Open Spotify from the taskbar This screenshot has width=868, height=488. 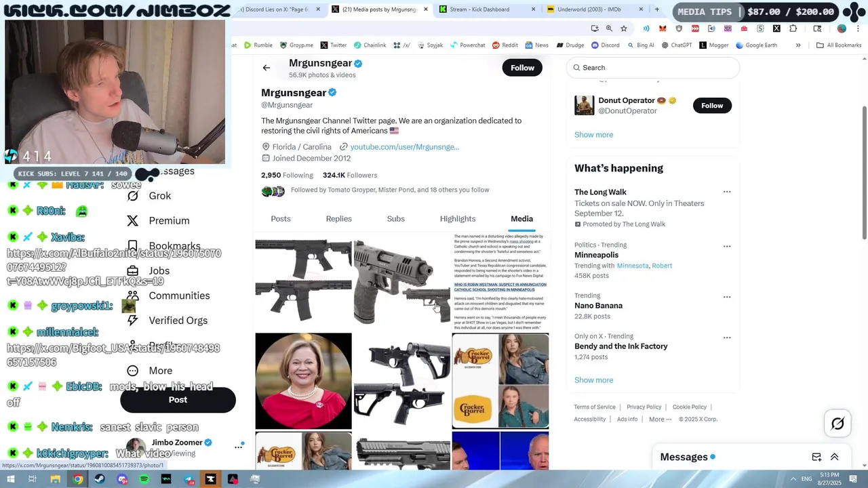[144, 479]
